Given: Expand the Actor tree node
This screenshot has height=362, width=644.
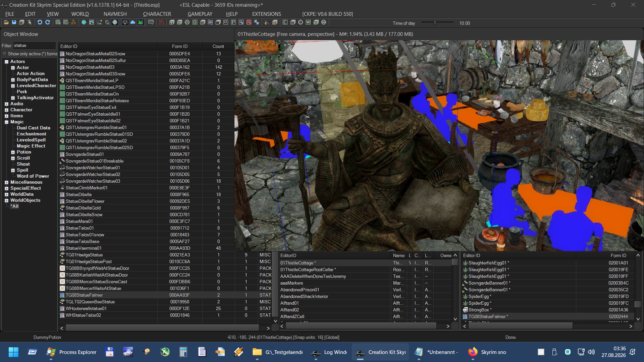Looking at the screenshot, I should click(x=13, y=68).
